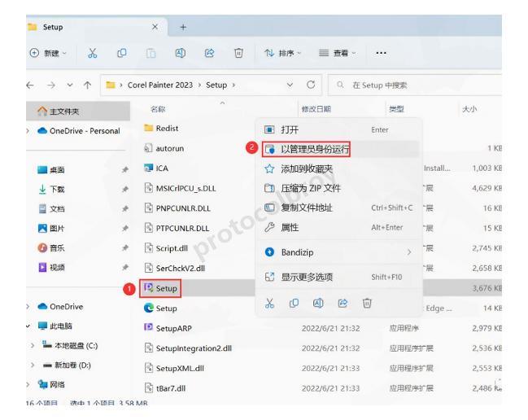Screen dimensions: 528x420
Task: Choose 打开 (Open) in the context menu
Action: coord(340,129)
